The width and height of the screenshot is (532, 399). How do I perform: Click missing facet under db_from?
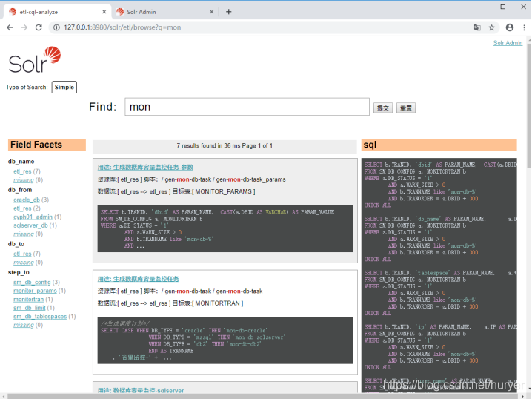pyautogui.click(x=24, y=234)
